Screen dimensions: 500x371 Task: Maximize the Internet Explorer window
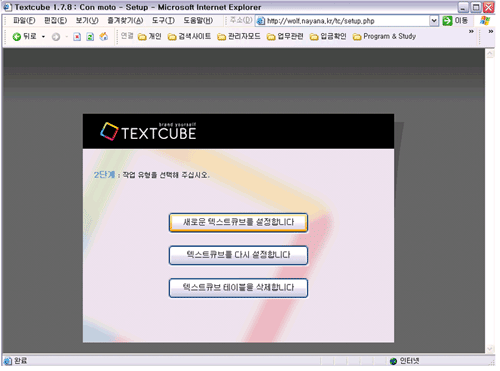coord(476,7)
